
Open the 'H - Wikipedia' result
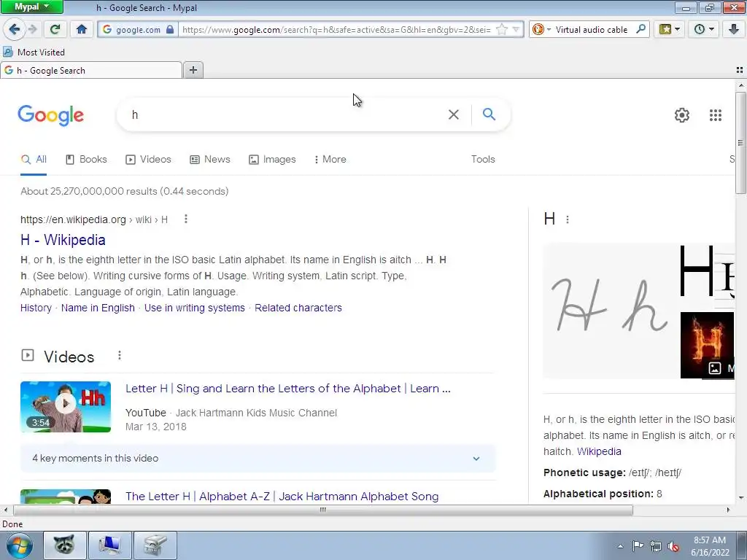click(x=63, y=240)
